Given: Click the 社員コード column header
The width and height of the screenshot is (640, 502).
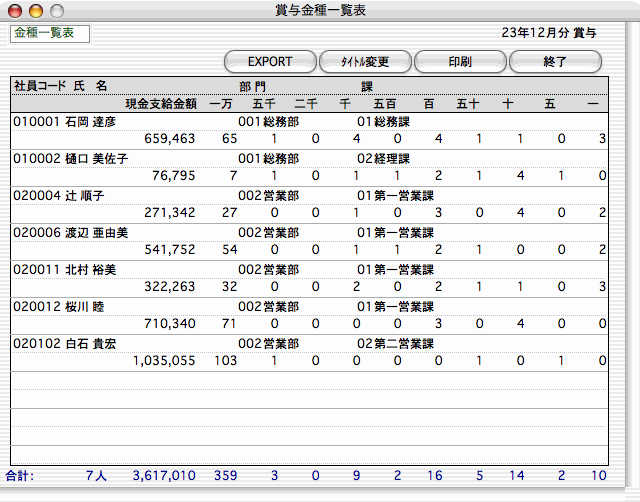Looking at the screenshot, I should 39,86.
